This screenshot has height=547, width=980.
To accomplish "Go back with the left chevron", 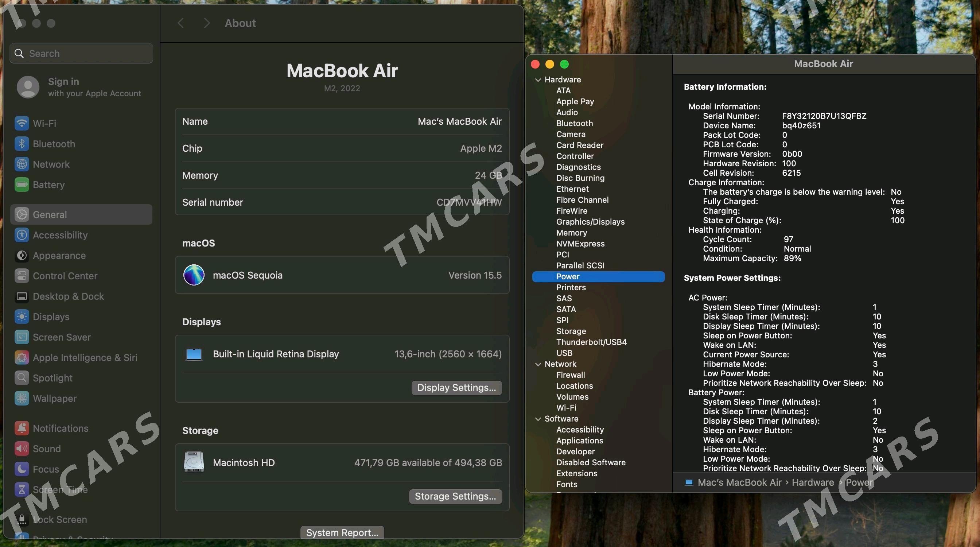I will [x=181, y=23].
